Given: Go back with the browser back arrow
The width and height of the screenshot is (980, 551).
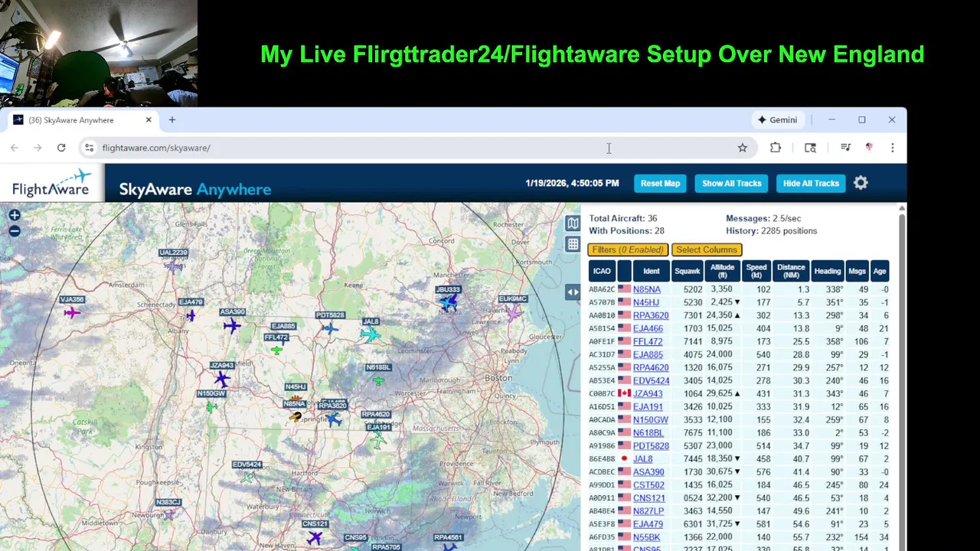Looking at the screenshot, I should [15, 148].
